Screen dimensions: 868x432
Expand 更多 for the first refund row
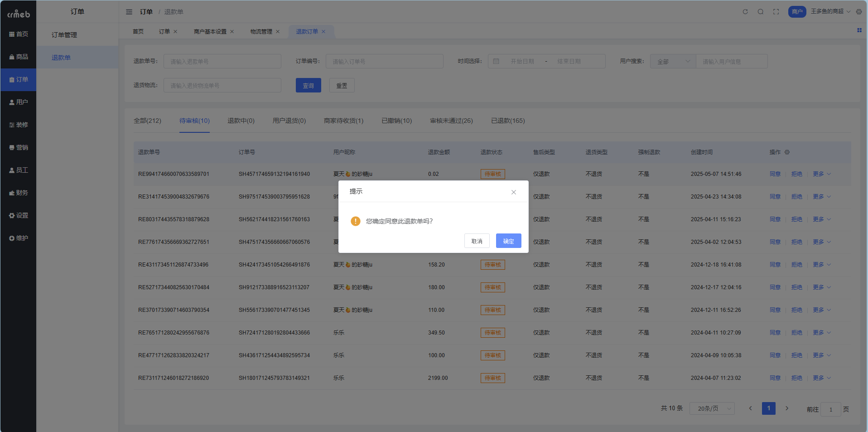[821, 174]
